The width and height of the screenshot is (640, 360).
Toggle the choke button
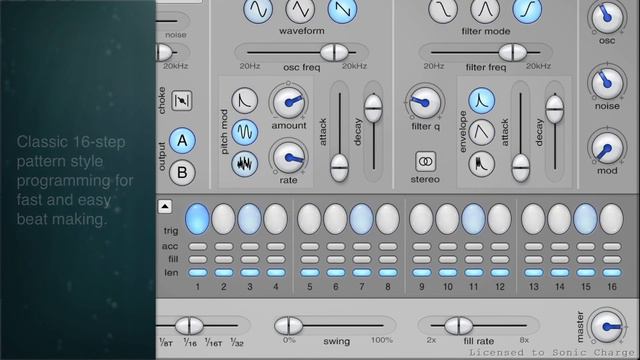point(182,100)
